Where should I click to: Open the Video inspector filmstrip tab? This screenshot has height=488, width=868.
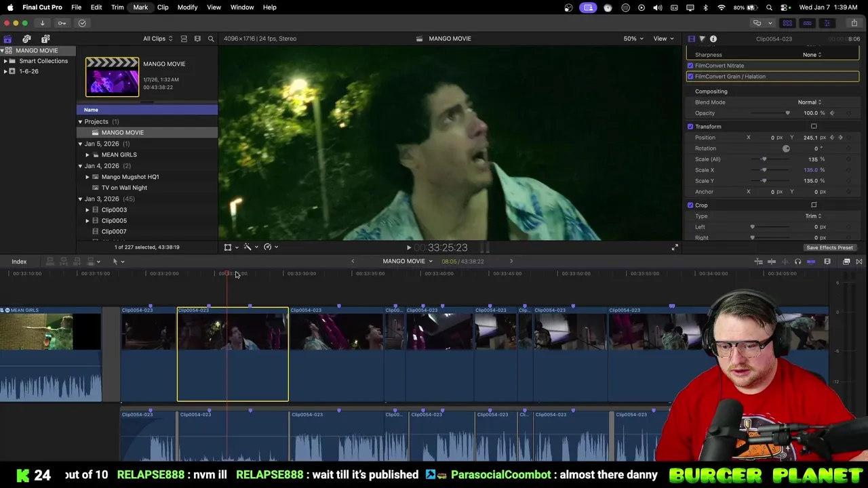click(x=691, y=39)
